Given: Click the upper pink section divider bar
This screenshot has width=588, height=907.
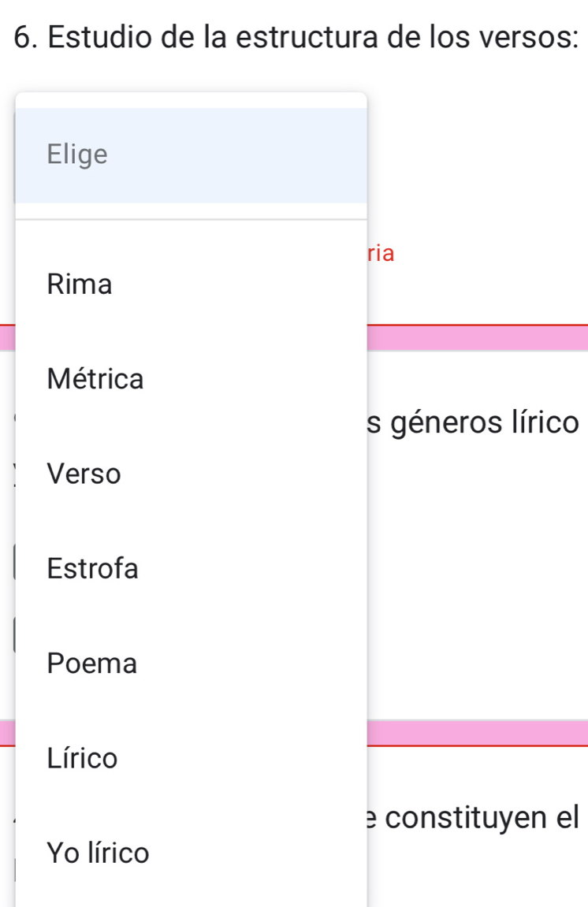Looking at the screenshot, I should tap(477, 337).
